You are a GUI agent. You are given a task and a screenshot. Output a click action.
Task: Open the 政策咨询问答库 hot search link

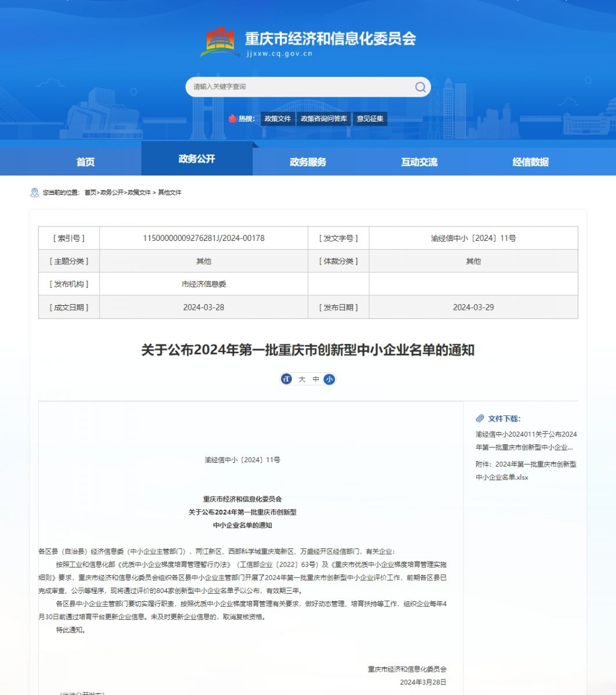coord(324,119)
